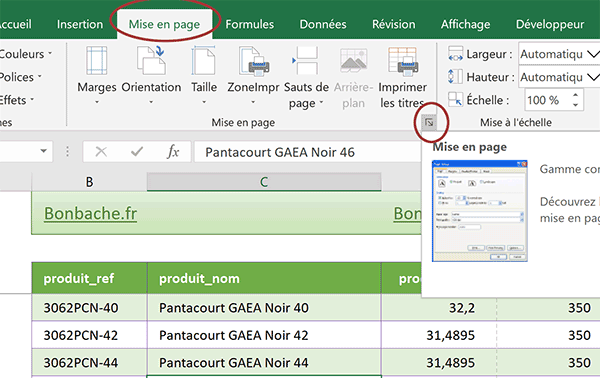
Task: Open the Taille paper size icon
Action: 204,60
